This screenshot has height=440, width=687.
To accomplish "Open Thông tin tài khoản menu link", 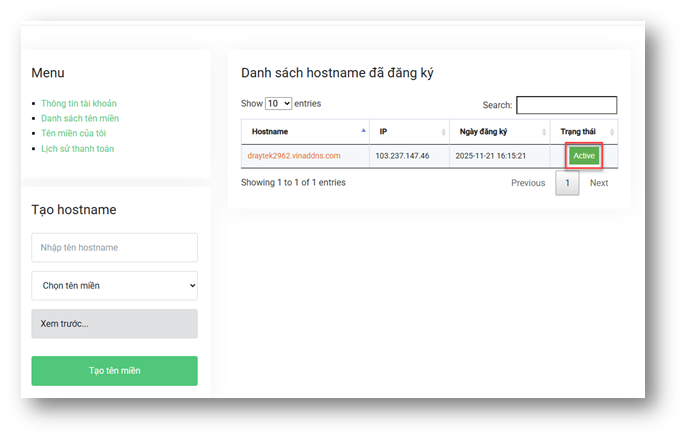I will [x=79, y=103].
